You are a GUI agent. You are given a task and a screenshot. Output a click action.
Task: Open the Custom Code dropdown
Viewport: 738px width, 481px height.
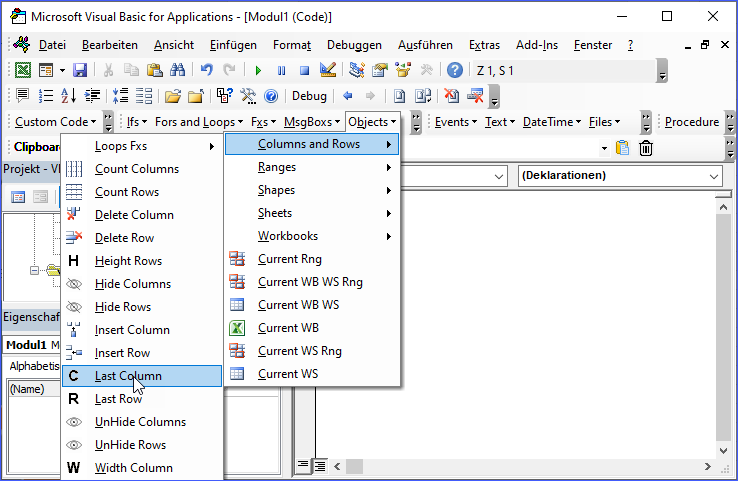coord(56,122)
